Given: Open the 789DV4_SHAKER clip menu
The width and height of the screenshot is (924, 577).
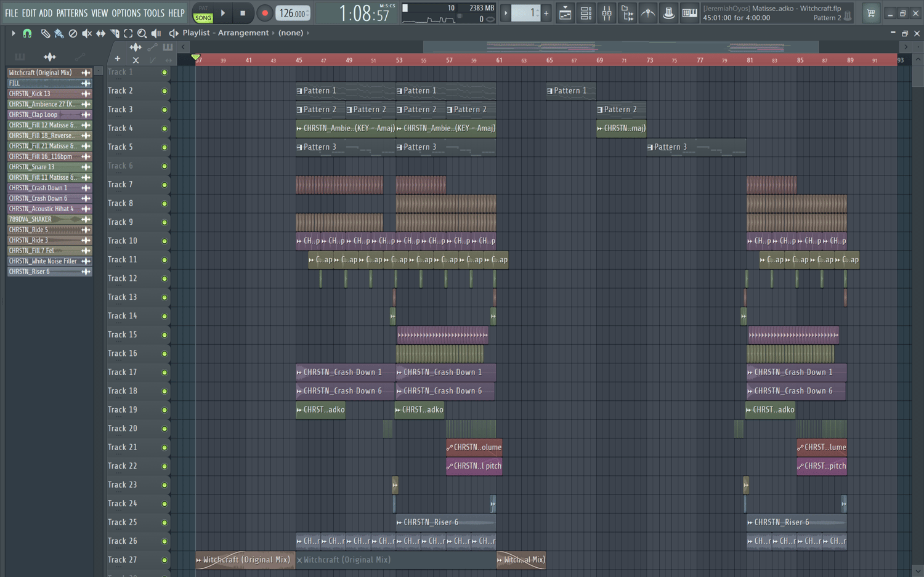Looking at the screenshot, I should click(86, 219).
